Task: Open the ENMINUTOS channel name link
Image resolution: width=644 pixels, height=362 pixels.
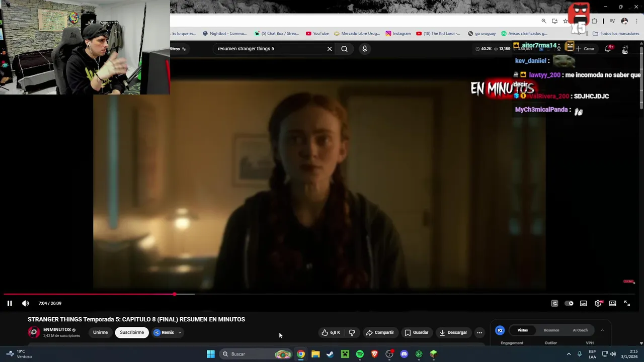Action: [57, 330]
